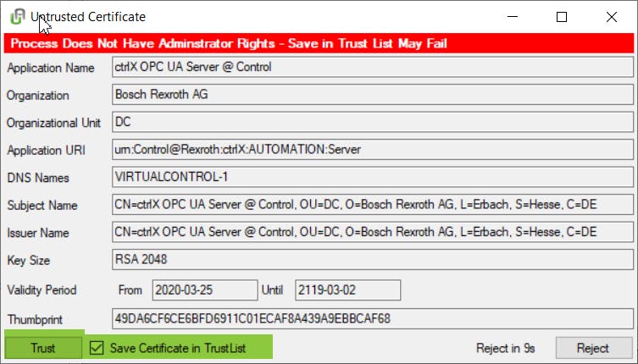Viewport: 638px width, 364px height.
Task: Select the DNS Names field VIRTUALCONTROL-1
Action: coord(372,177)
